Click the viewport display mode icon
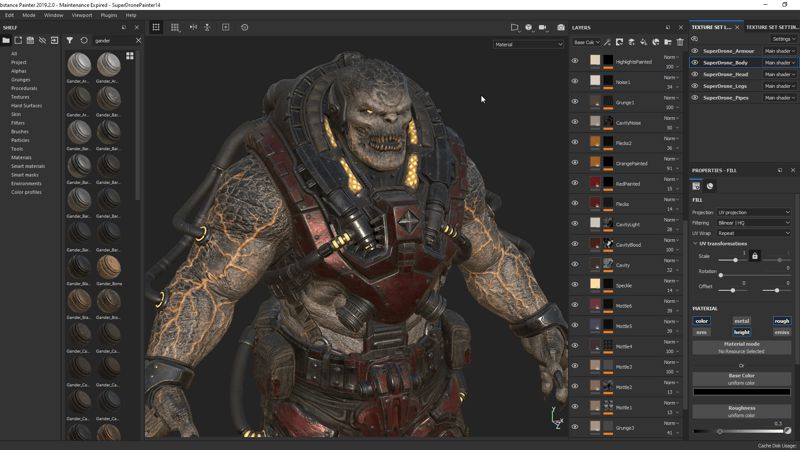This screenshot has height=450, width=800. 515,27
